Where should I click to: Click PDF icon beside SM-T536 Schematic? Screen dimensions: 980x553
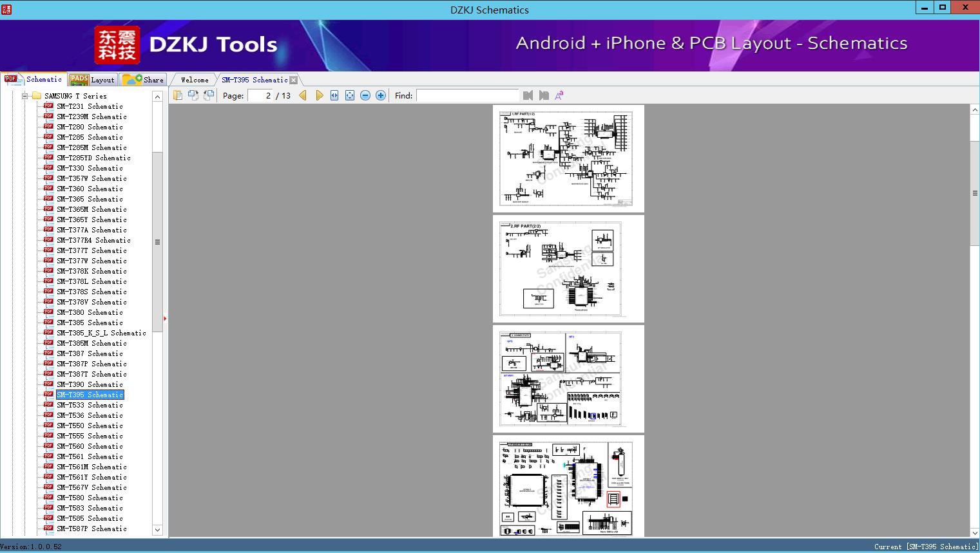point(48,415)
